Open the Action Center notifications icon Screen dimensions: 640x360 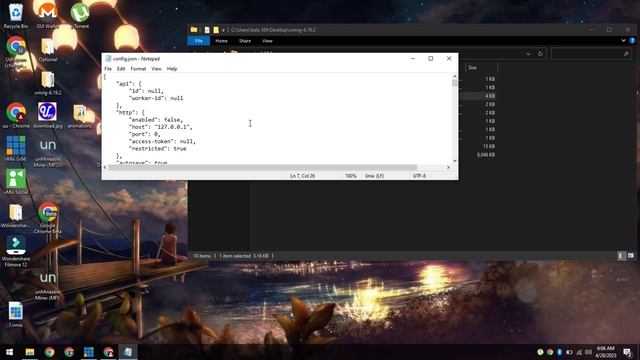coord(627,352)
